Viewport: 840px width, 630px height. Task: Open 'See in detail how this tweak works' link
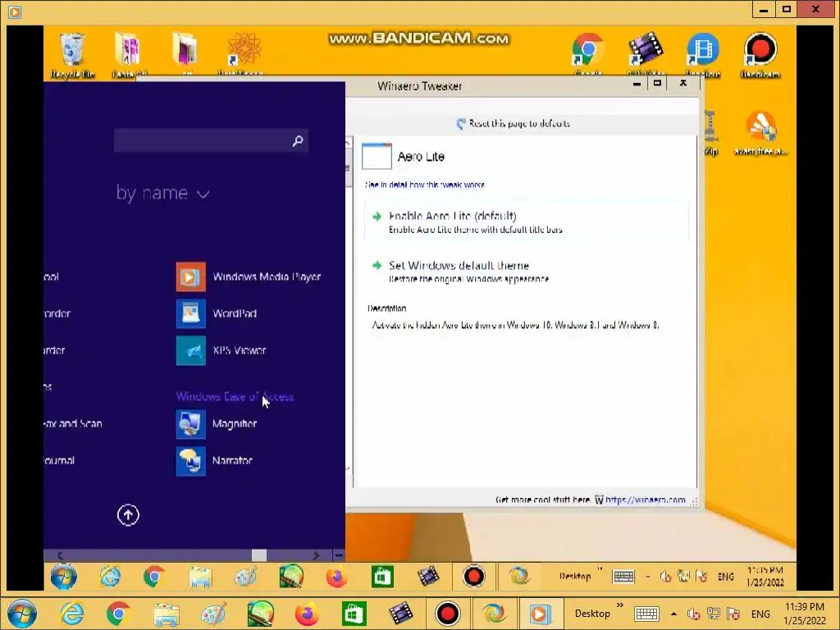(424, 185)
